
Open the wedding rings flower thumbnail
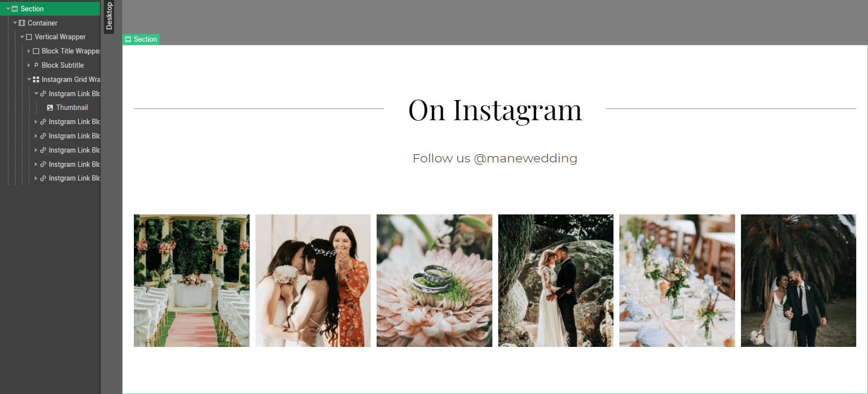[434, 281]
